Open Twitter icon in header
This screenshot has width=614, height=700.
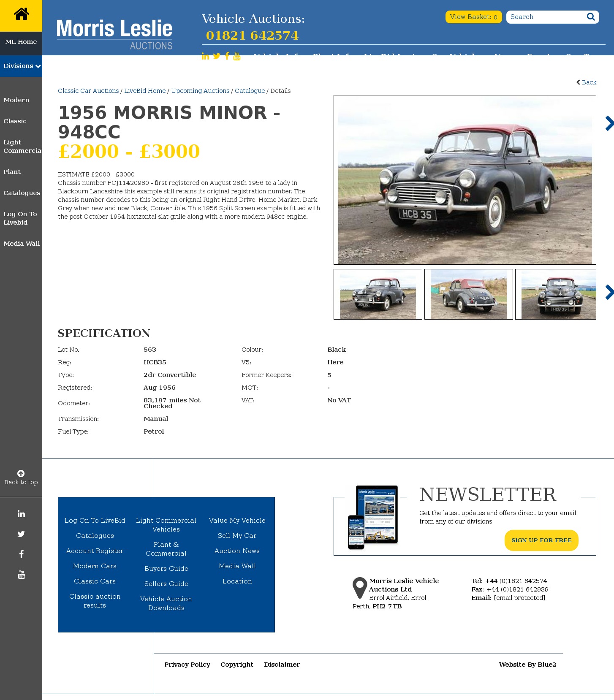pyautogui.click(x=217, y=56)
